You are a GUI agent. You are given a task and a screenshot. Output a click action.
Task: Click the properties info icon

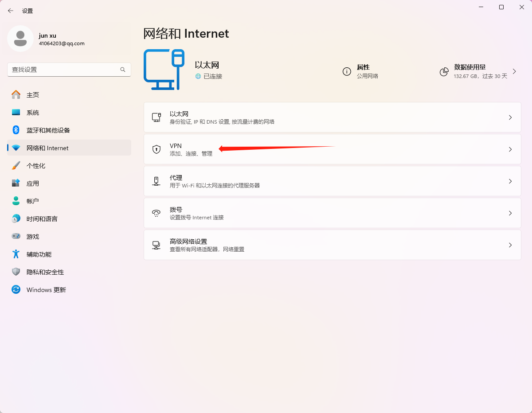(347, 72)
